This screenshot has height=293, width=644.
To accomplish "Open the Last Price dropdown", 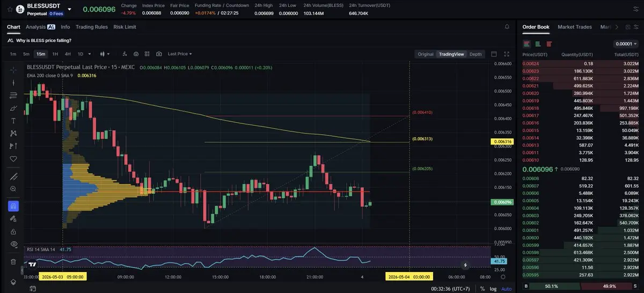I will (x=180, y=54).
